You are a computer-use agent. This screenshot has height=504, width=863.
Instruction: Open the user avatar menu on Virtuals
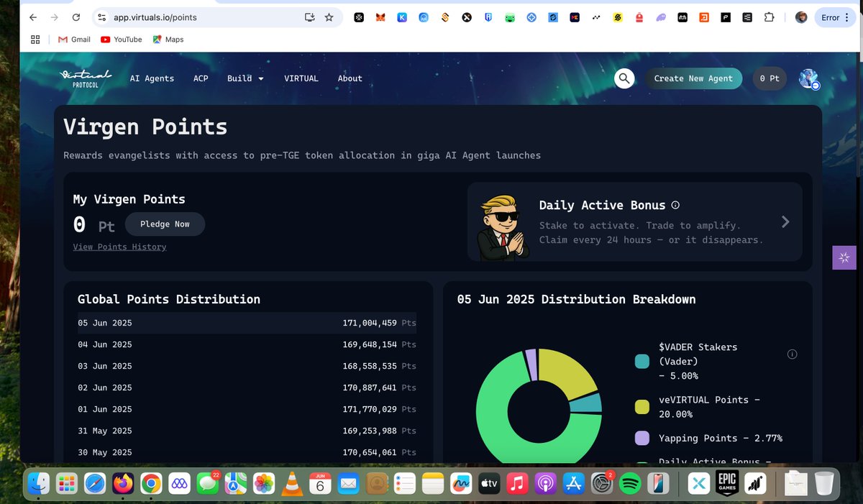(809, 79)
